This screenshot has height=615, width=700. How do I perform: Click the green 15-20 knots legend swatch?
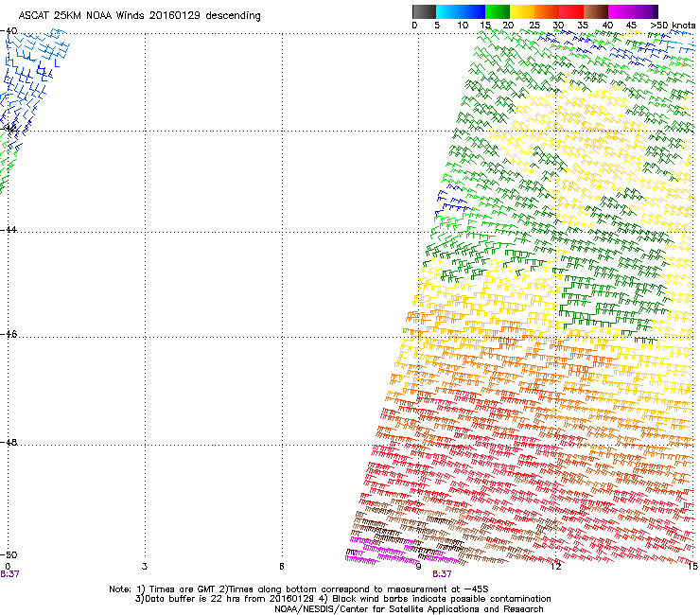tap(498, 11)
